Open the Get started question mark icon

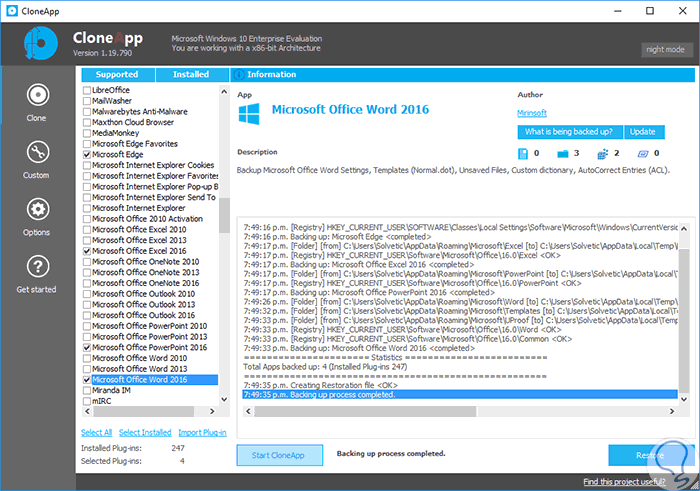click(x=38, y=266)
